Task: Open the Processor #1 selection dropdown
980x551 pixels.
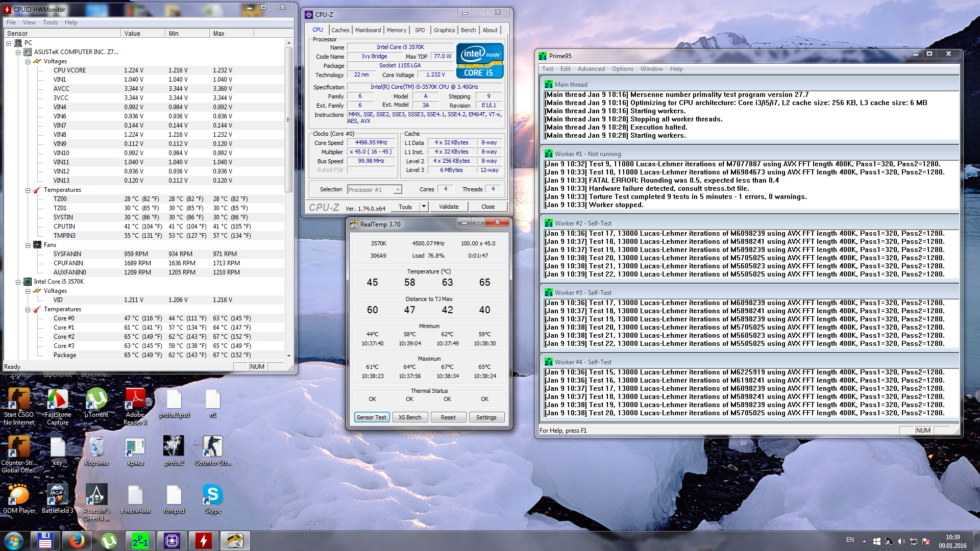Action: tap(398, 190)
